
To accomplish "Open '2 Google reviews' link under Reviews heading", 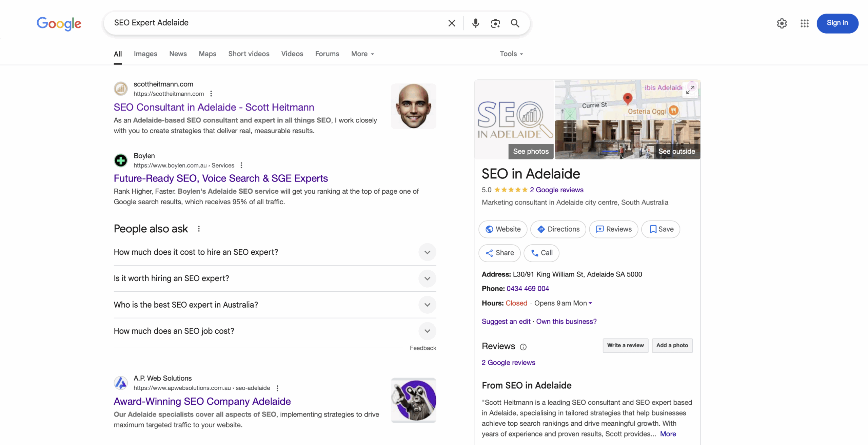I will 509,363.
